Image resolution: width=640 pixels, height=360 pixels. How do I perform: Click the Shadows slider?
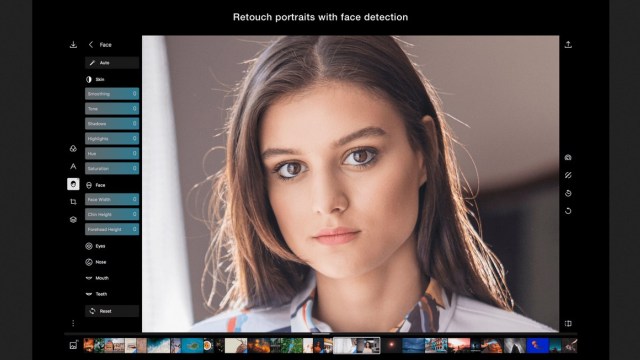[112, 124]
